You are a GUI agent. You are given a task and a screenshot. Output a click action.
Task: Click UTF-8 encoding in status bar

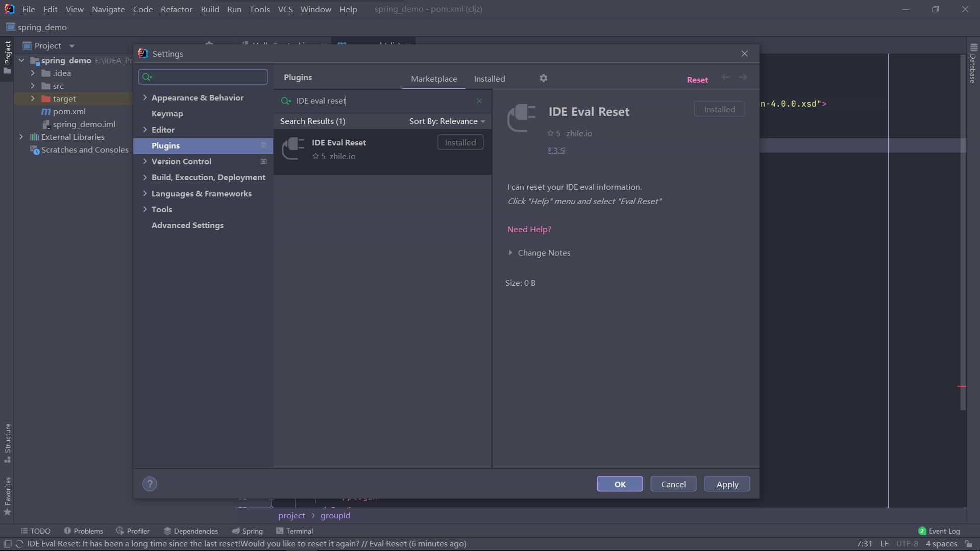point(906,544)
